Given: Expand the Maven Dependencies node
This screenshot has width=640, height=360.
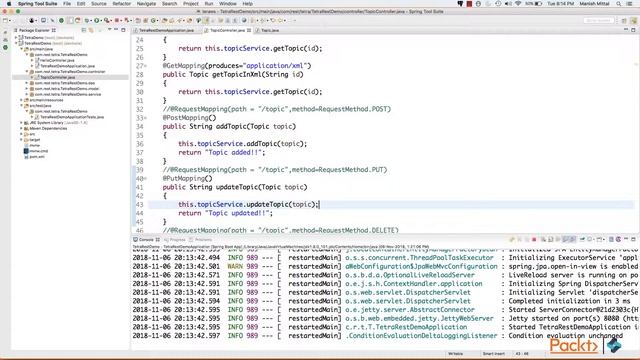Looking at the screenshot, I should point(22,128).
